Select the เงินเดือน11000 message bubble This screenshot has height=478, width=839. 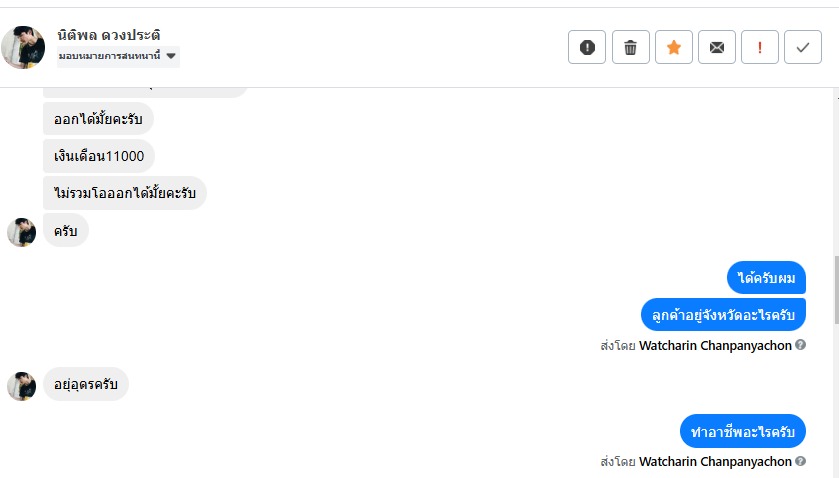pos(99,156)
